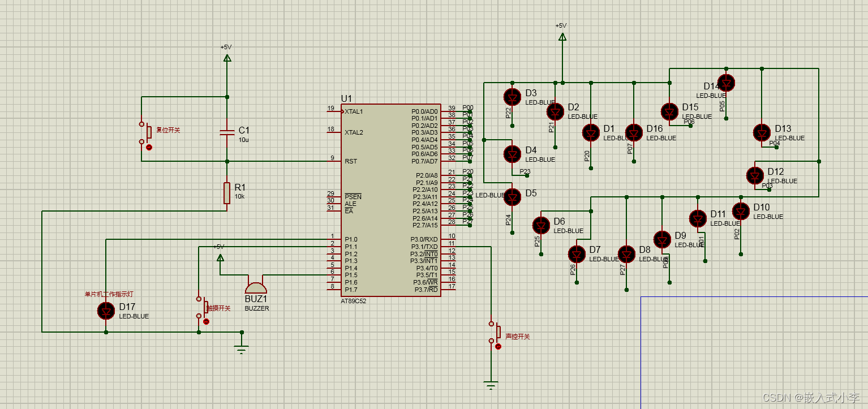868x409 pixels.
Task: Select LED D12 symbol
Action: pos(754,175)
